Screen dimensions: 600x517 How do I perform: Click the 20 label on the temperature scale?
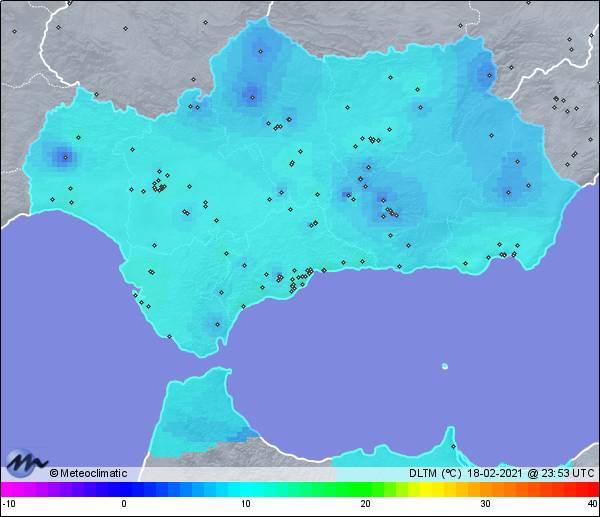(x=365, y=504)
